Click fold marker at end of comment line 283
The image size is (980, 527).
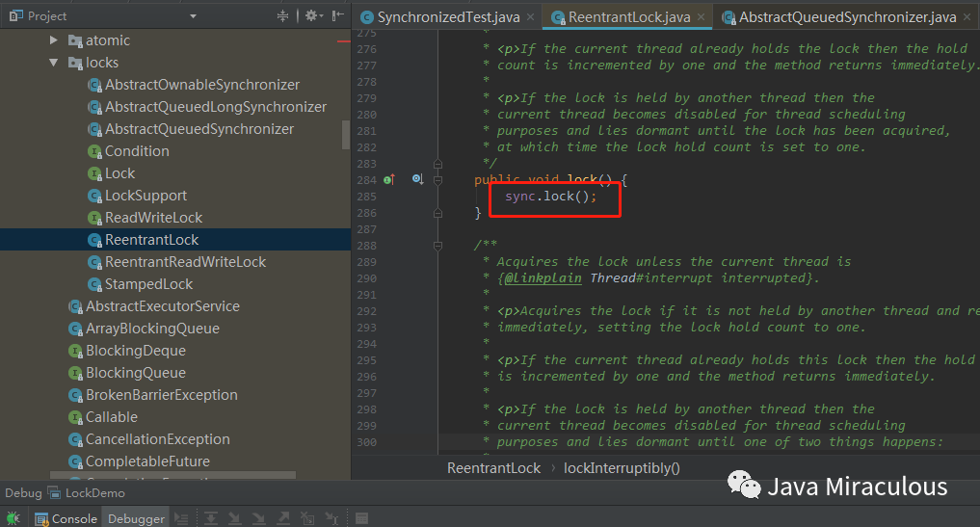437,164
